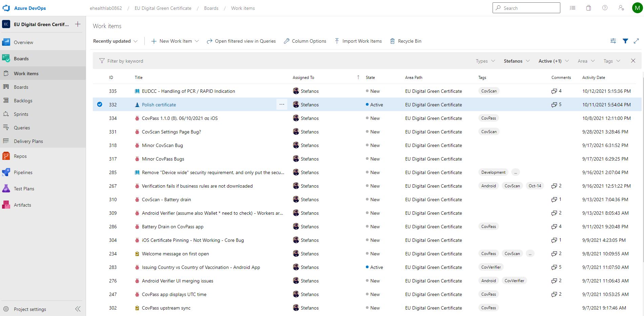
Task: Open the Recycle Bin
Action: 406,41
